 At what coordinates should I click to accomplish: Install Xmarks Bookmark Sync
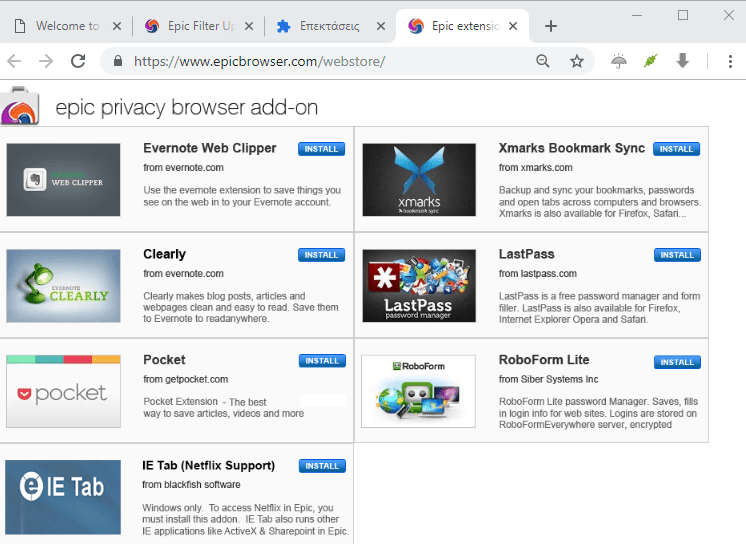click(x=676, y=149)
